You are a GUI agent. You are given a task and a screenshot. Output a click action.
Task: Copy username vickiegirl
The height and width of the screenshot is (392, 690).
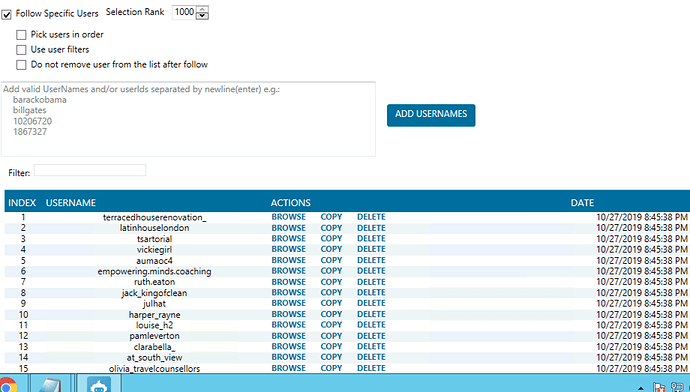(x=331, y=249)
